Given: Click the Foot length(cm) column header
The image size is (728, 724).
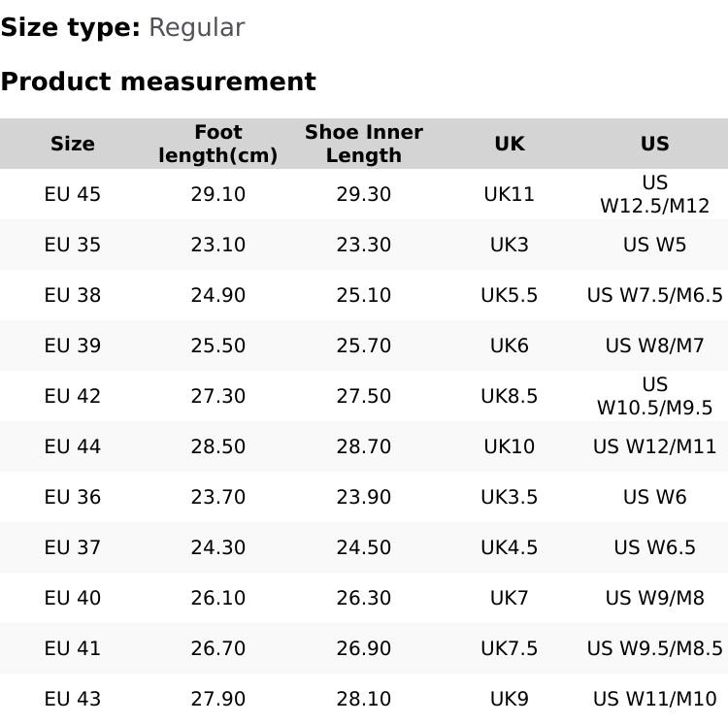Looking at the screenshot, I should 218,144.
